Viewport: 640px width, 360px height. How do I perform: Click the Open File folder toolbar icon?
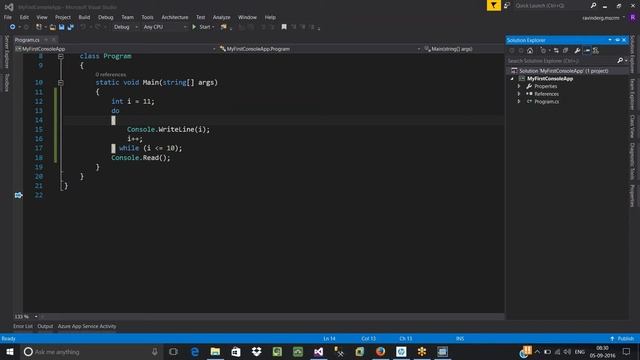[x=53, y=27]
